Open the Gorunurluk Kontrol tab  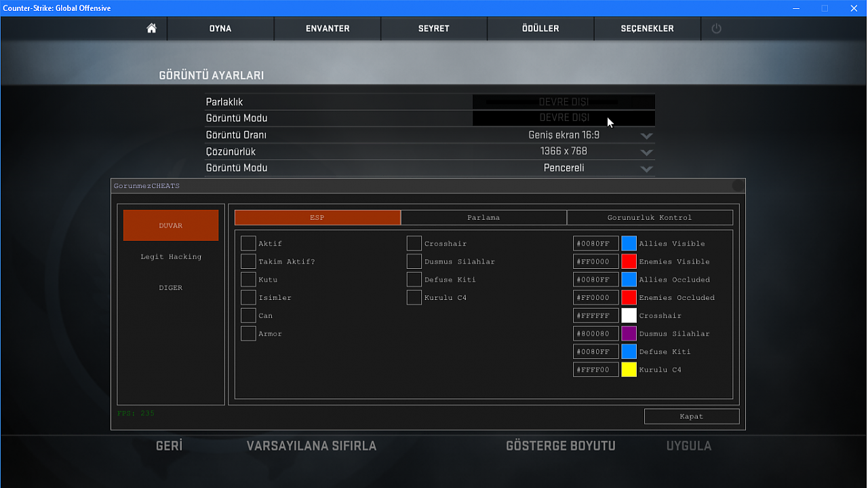[x=650, y=217]
